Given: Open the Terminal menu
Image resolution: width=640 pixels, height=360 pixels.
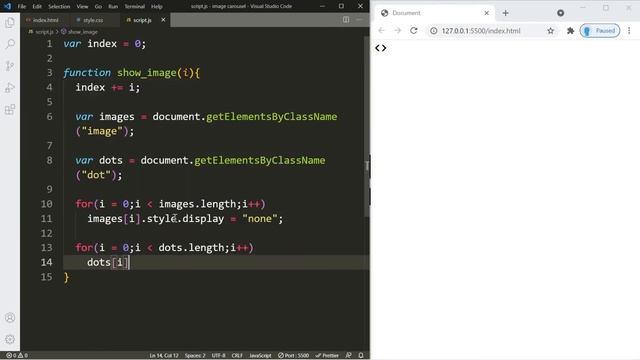Looking at the screenshot, I should point(135,7).
